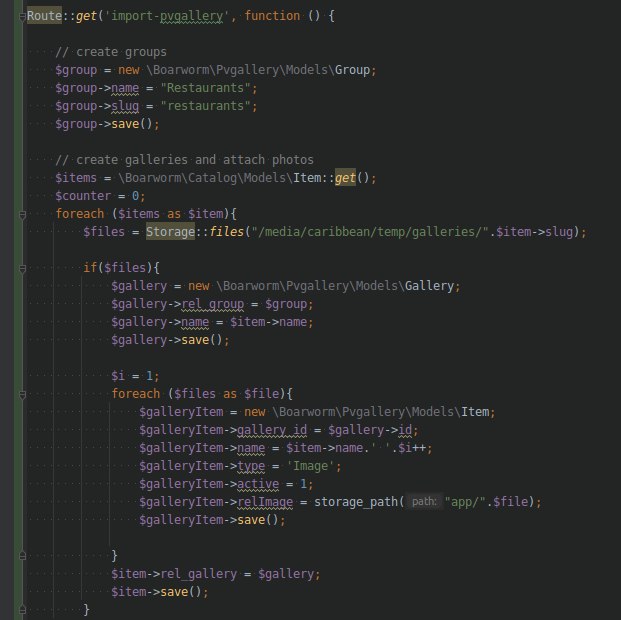
Task: Click the "$galleryItem" variable on the new Item line
Action: pos(181,412)
